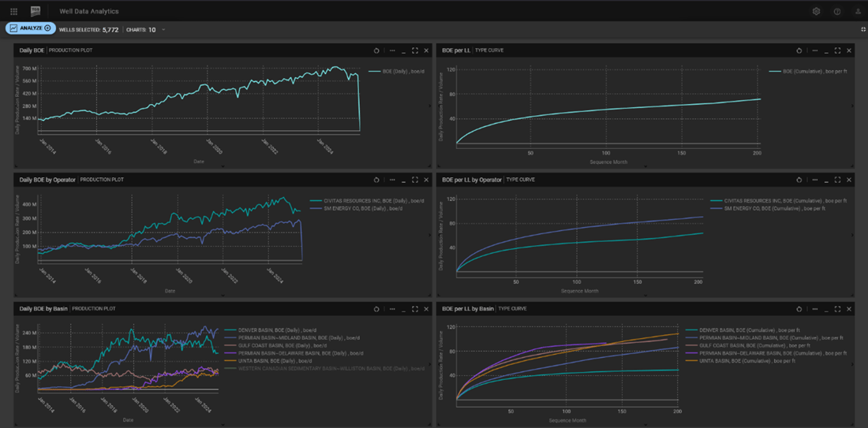
Task: Open the help question mark icon
Action: pos(837,12)
